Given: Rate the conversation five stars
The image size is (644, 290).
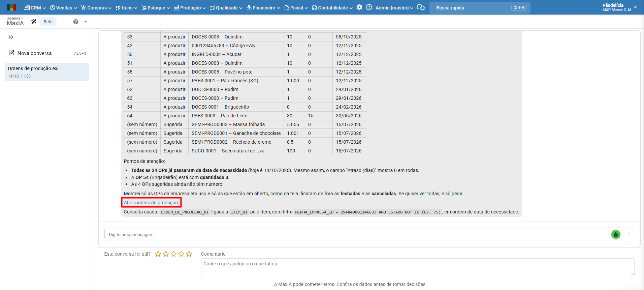Looking at the screenshot, I should [x=189, y=254].
